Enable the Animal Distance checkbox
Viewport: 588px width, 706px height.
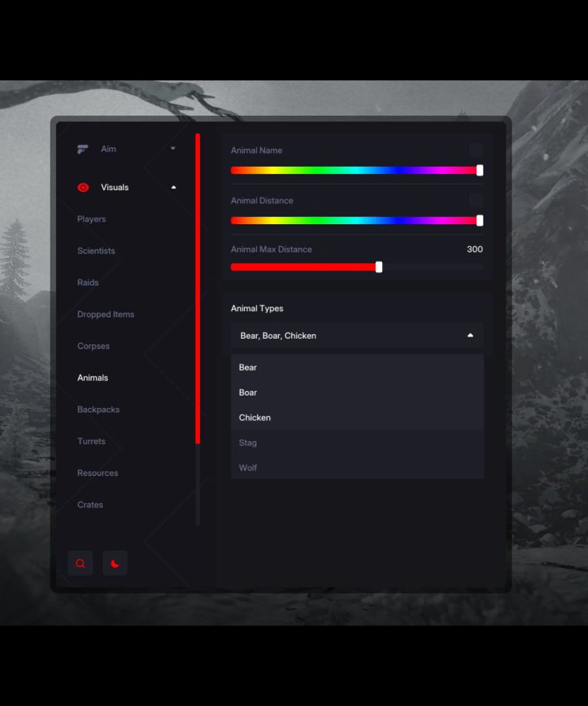pyautogui.click(x=476, y=201)
